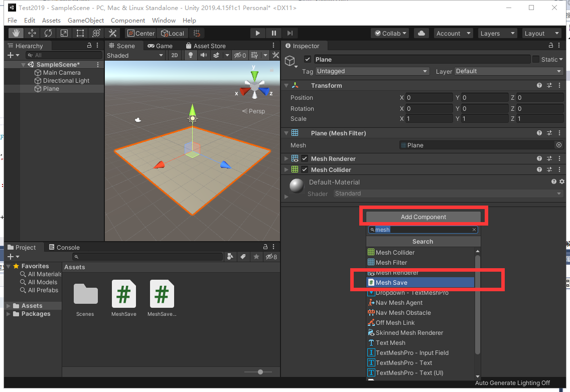The height and width of the screenshot is (392, 570).
Task: Click the Pause button
Action: click(x=274, y=33)
